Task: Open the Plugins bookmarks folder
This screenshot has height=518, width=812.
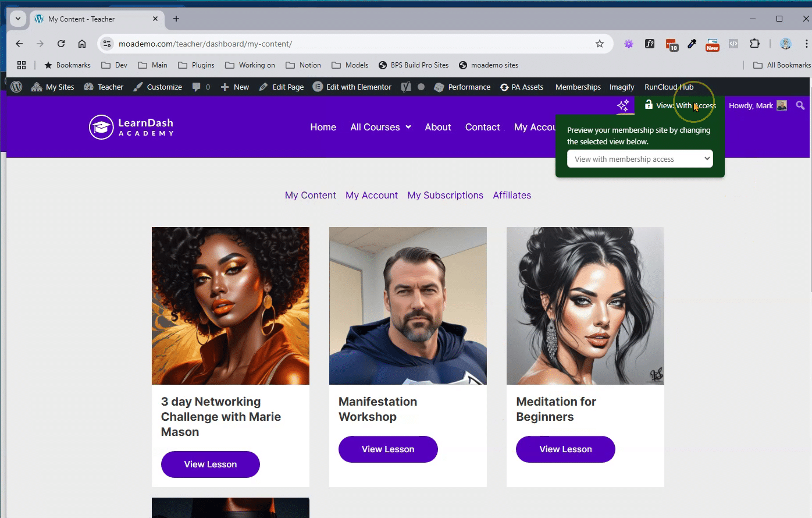Action: [x=196, y=65]
